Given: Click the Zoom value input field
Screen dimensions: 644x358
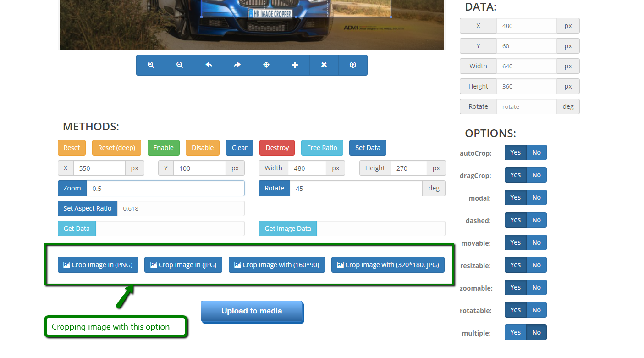Looking at the screenshot, I should 165,188.
